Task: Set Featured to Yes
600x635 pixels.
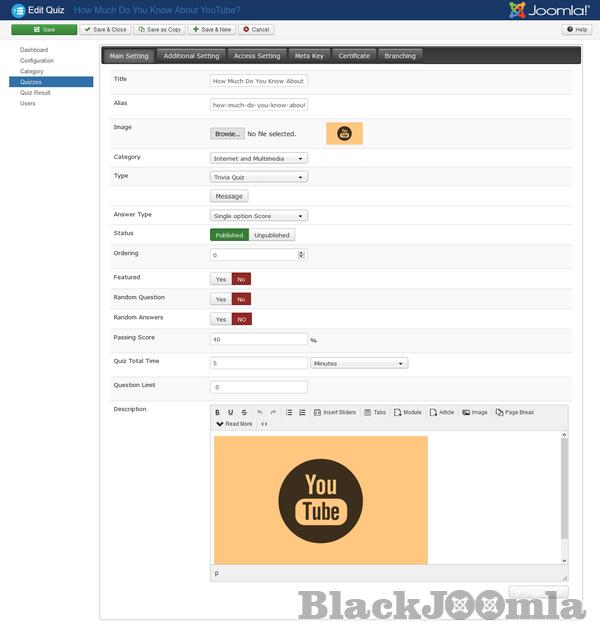Action: click(x=221, y=279)
